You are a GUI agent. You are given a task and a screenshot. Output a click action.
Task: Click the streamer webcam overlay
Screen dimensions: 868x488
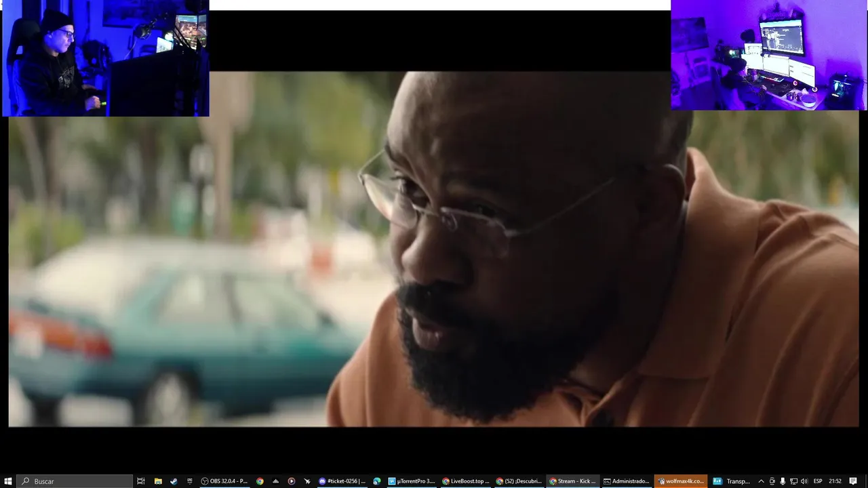(x=105, y=58)
